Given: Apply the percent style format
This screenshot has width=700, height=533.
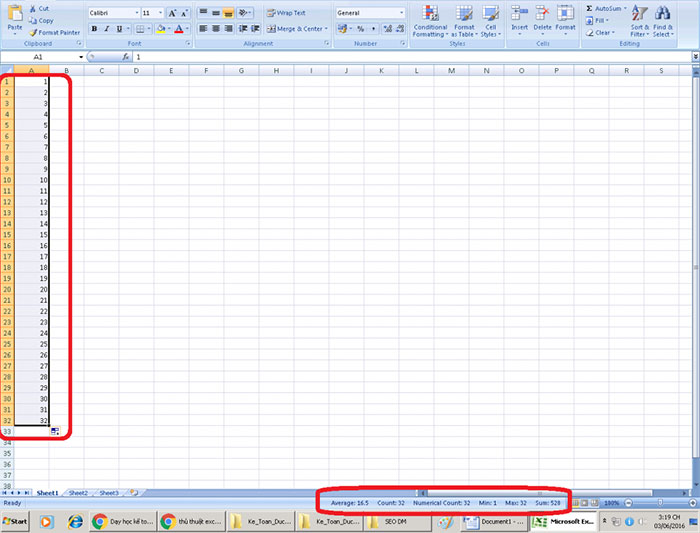Looking at the screenshot, I should [361, 29].
